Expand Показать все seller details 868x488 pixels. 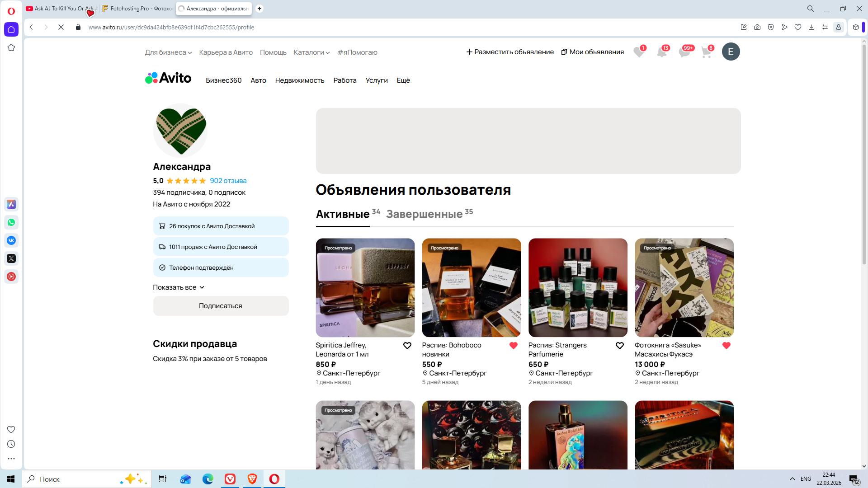179,287
